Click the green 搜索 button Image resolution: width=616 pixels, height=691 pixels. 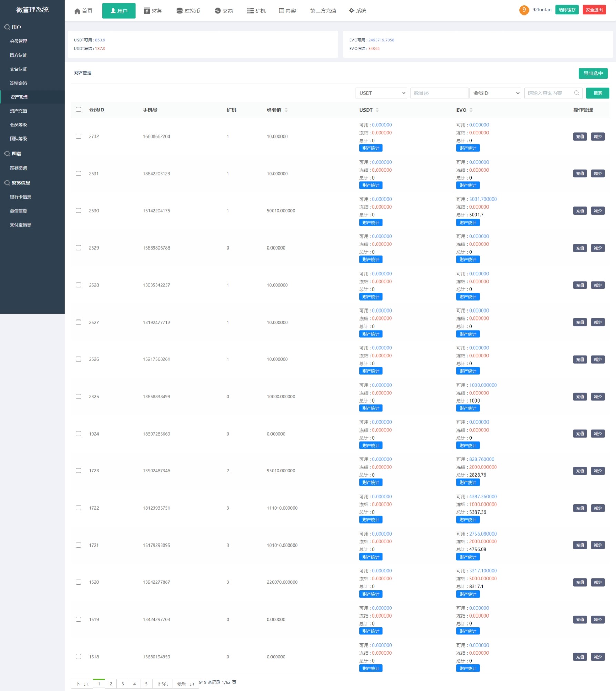pyautogui.click(x=597, y=93)
